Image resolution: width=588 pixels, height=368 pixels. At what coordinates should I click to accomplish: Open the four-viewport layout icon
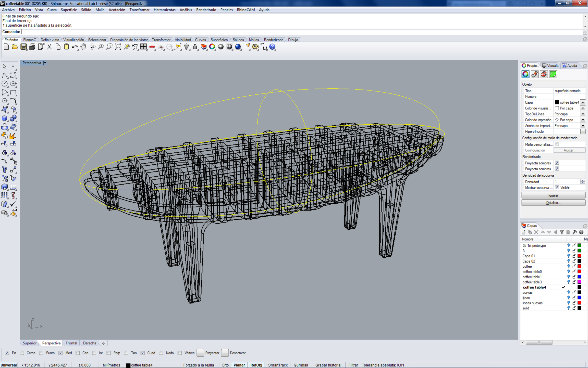pyautogui.click(x=144, y=47)
